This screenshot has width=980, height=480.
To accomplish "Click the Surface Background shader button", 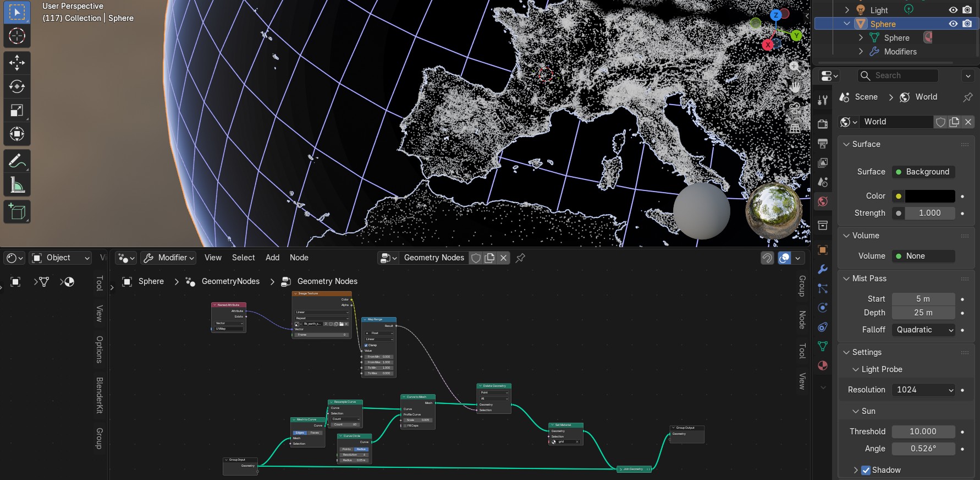I will (924, 172).
